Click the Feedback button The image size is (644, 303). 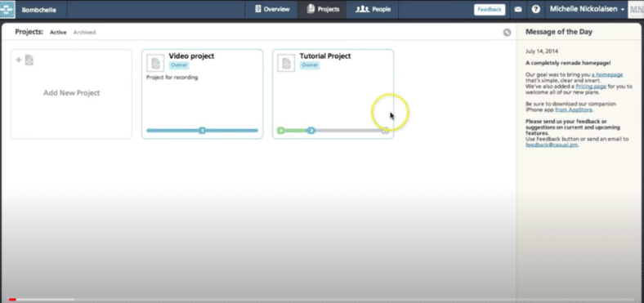click(490, 10)
